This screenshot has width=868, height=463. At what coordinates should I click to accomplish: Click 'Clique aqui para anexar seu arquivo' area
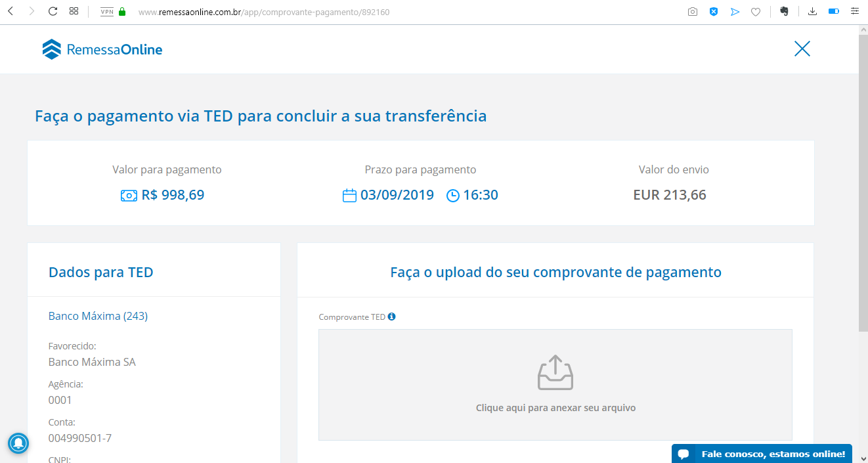pyautogui.click(x=555, y=385)
